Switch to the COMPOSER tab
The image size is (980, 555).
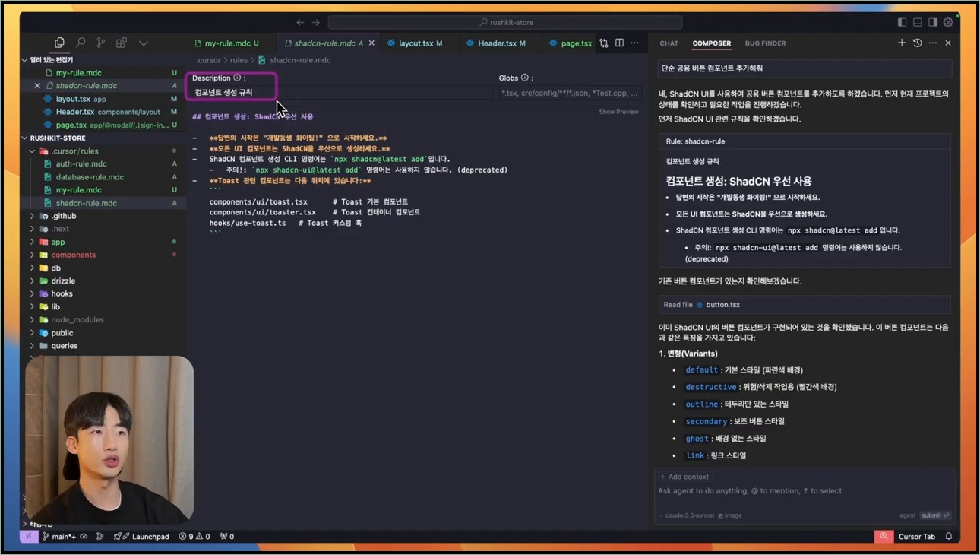pyautogui.click(x=711, y=43)
